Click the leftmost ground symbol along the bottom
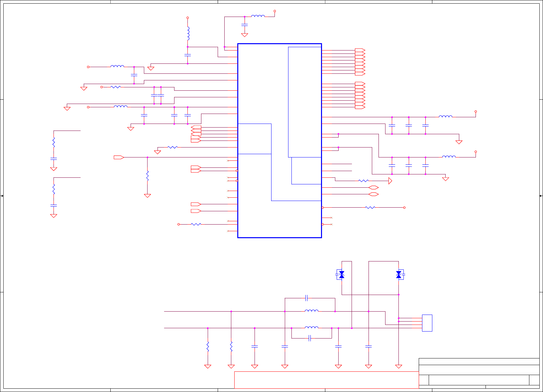This screenshot has width=543, height=392. 208,367
